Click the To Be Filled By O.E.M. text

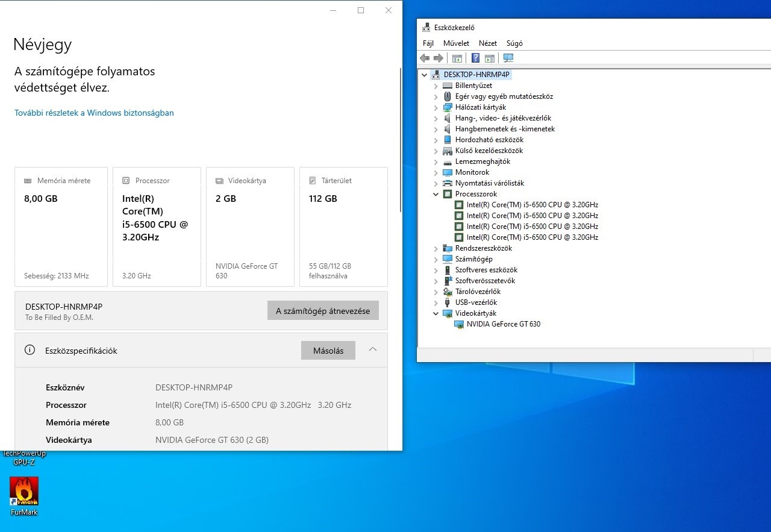click(x=59, y=318)
